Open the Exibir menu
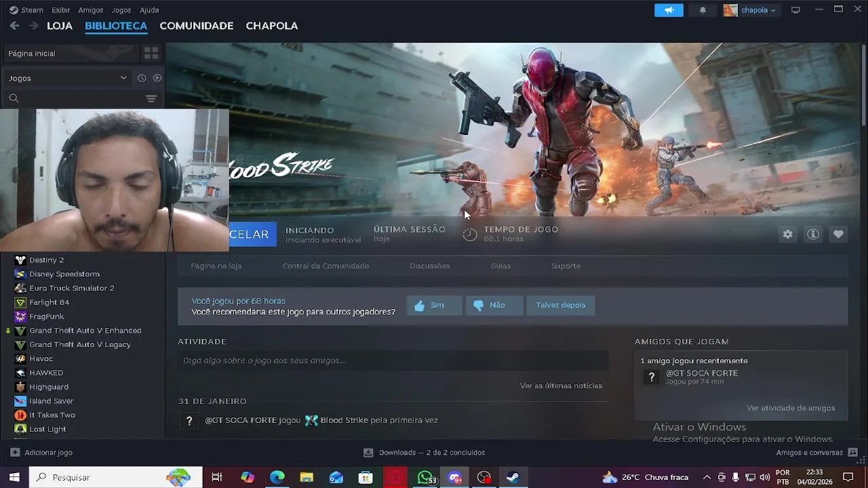Viewport: 868px width, 488px height. [61, 10]
